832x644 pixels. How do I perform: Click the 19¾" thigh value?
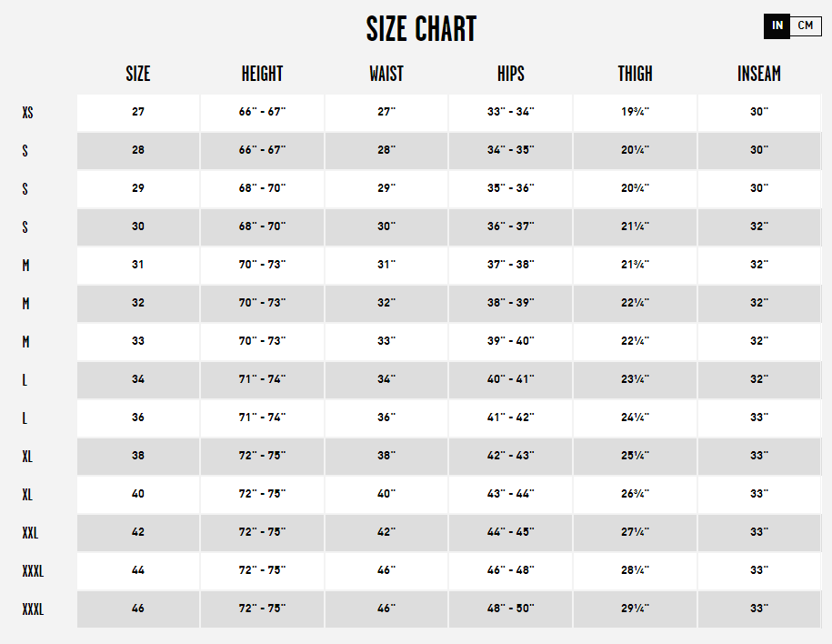point(636,113)
